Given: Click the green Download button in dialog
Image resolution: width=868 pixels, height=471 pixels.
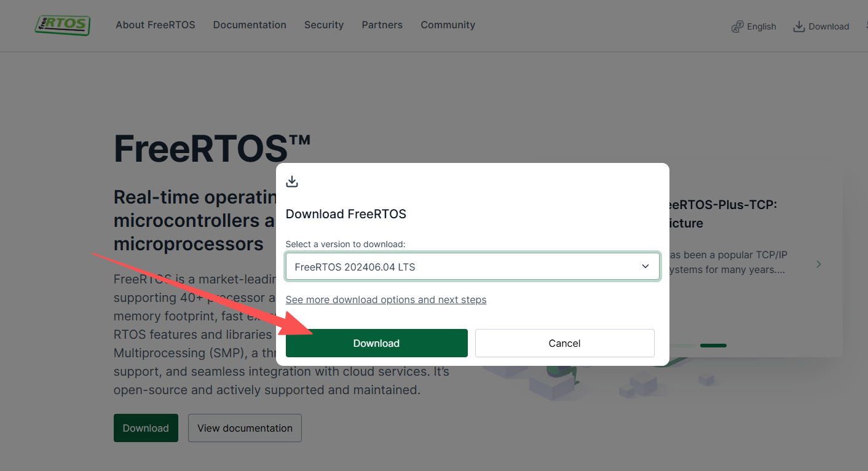Looking at the screenshot, I should click(377, 343).
